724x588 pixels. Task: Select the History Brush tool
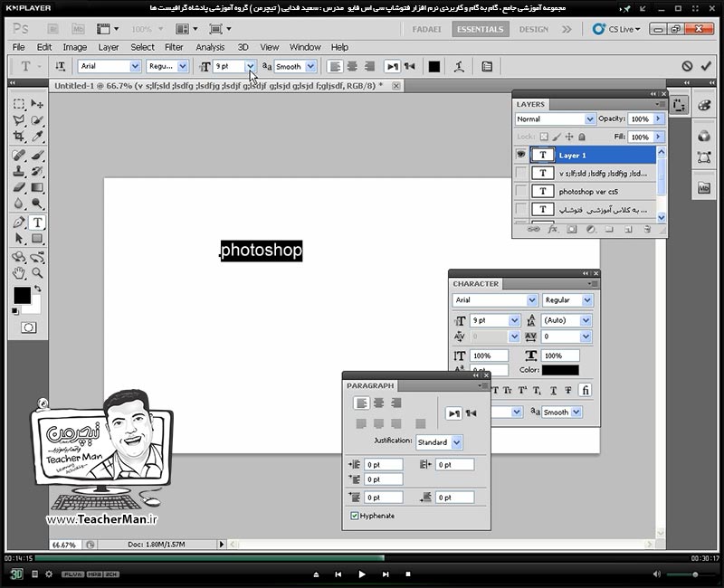click(x=37, y=171)
